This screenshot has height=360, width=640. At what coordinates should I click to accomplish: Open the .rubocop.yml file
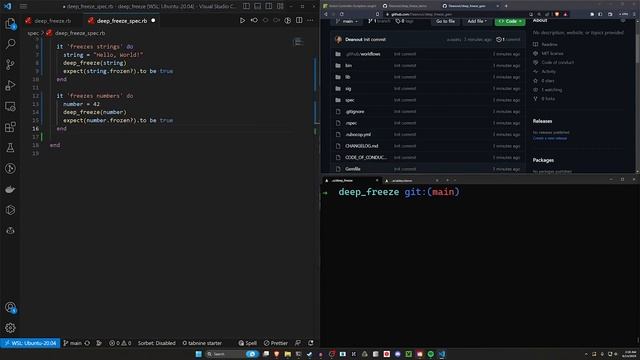(358, 134)
